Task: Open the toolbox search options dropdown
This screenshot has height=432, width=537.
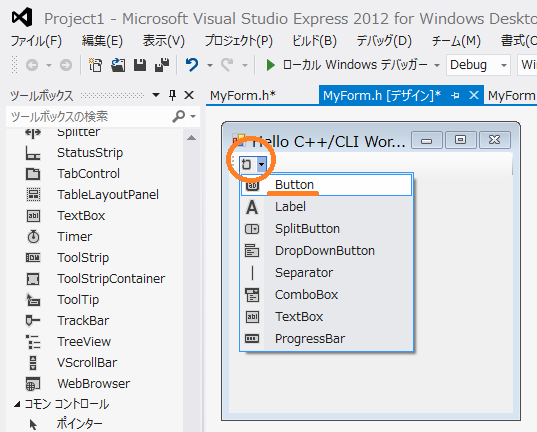Action: [x=193, y=116]
